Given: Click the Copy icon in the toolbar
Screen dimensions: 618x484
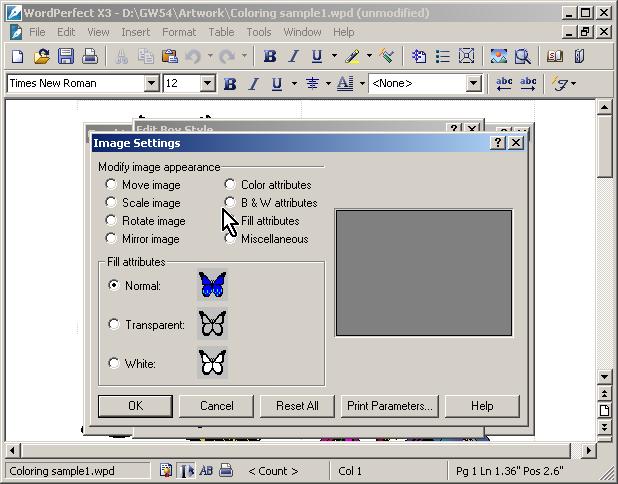Looking at the screenshot, I should click(x=146, y=56).
